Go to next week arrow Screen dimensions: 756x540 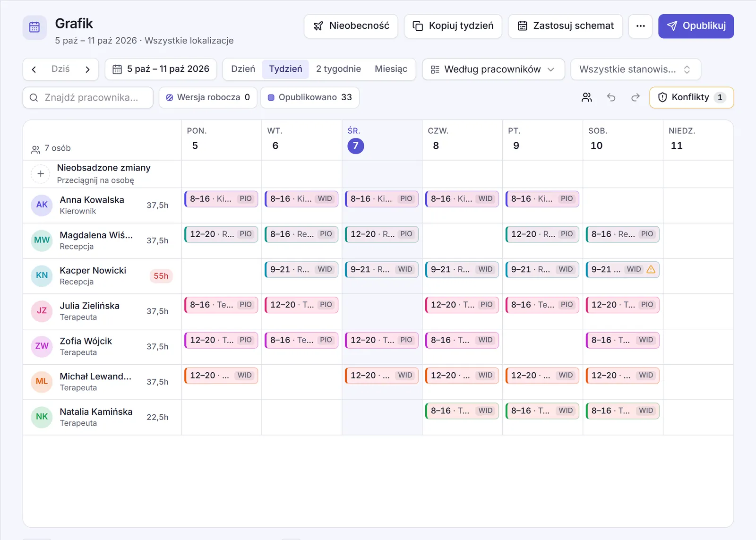pyautogui.click(x=87, y=69)
